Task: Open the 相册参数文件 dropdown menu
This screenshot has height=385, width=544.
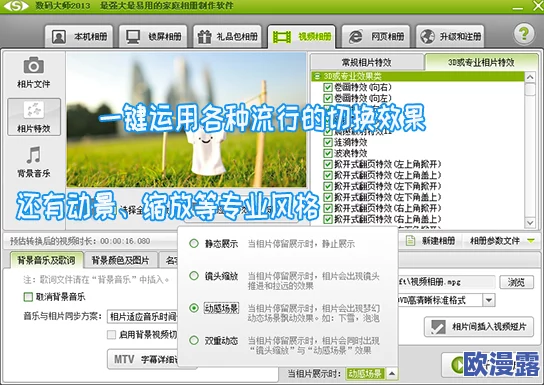Action: tap(501, 241)
